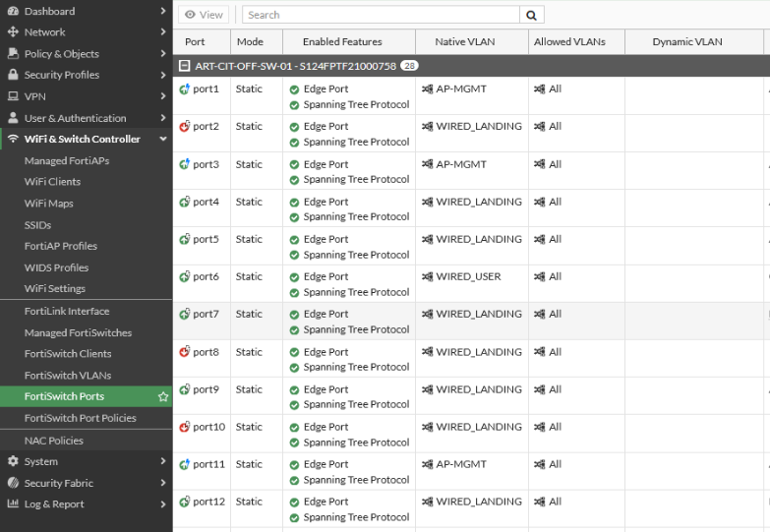The height and width of the screenshot is (532, 770).
Task: Click the Native VLAN icon for port6
Action: pos(427,276)
